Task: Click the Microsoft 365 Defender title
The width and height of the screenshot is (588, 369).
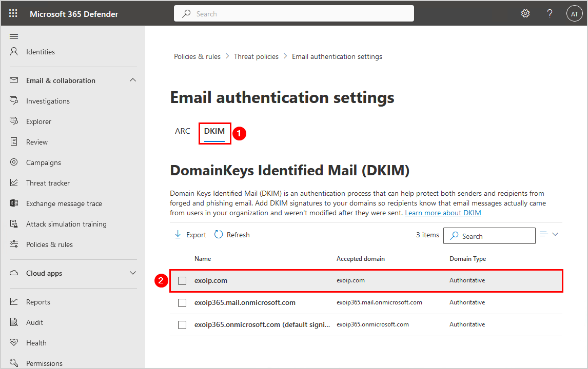Action: pyautogui.click(x=74, y=14)
